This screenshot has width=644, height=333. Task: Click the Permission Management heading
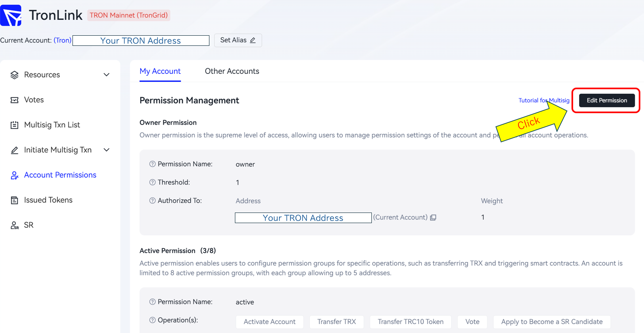(189, 101)
